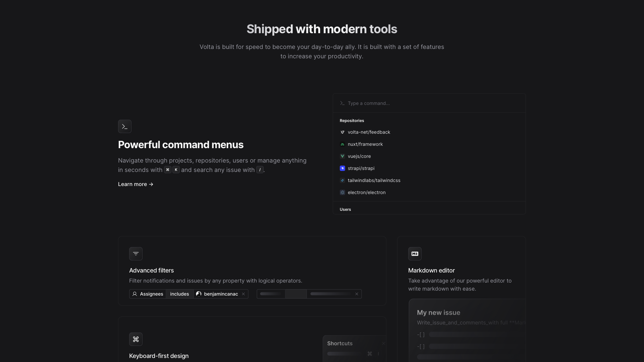Viewport: 644px width, 362px height.
Task: Click Shipped with modern tools heading
Action: pyautogui.click(x=322, y=29)
